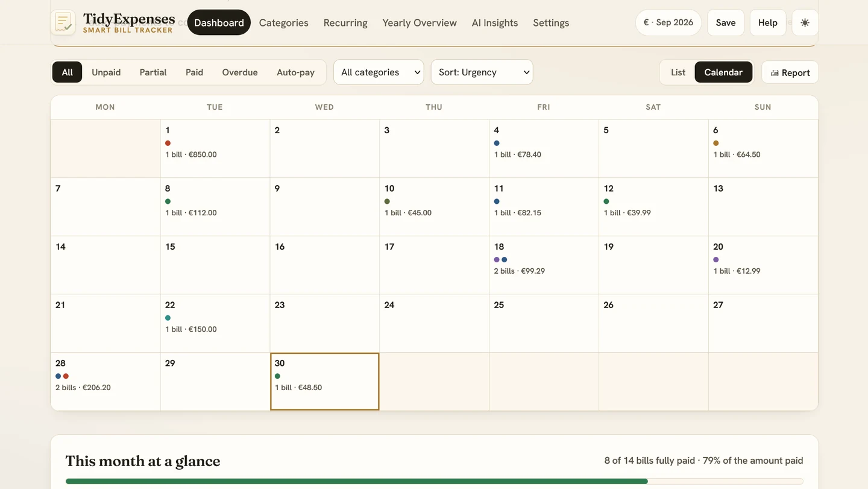Open the Recurring tab

345,22
